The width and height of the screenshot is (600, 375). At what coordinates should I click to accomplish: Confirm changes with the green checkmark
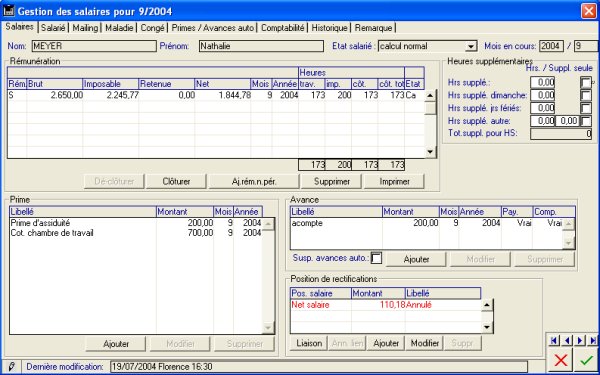coord(586,360)
